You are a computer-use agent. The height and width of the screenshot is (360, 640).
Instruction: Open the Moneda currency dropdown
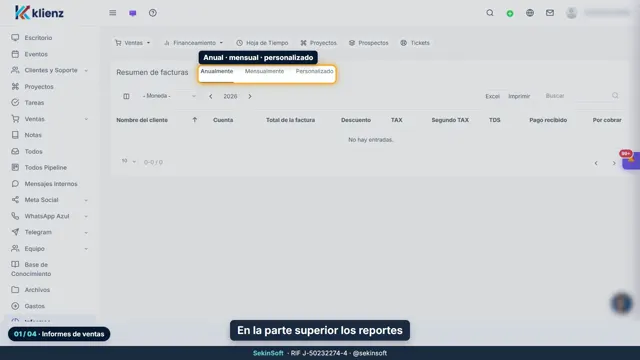[169, 96]
